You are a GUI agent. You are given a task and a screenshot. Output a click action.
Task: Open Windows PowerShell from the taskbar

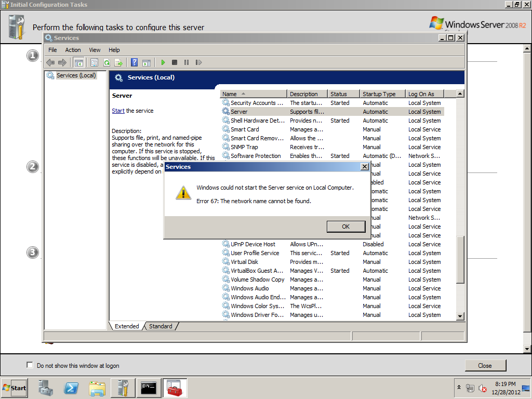pyautogui.click(x=71, y=388)
